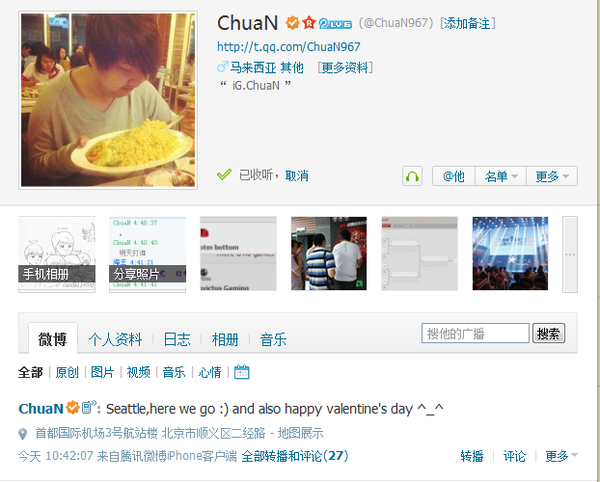Open the t.qq.com/ChuaN967 profile link

[289, 47]
